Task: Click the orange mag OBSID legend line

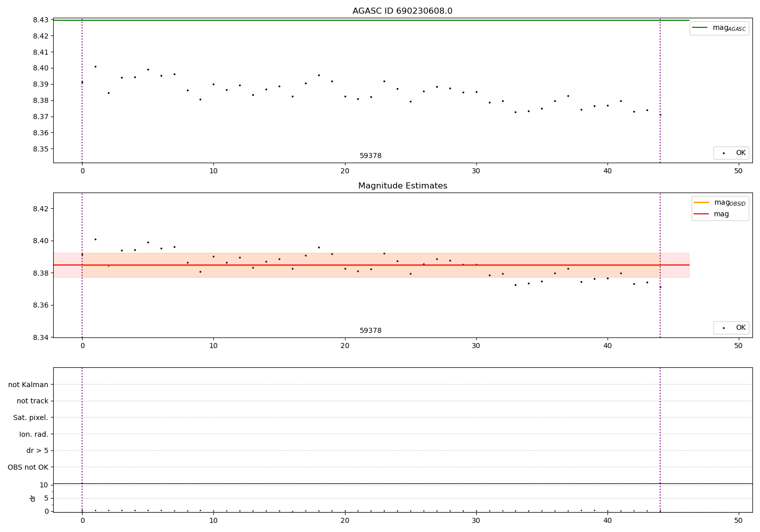Action: point(701,202)
